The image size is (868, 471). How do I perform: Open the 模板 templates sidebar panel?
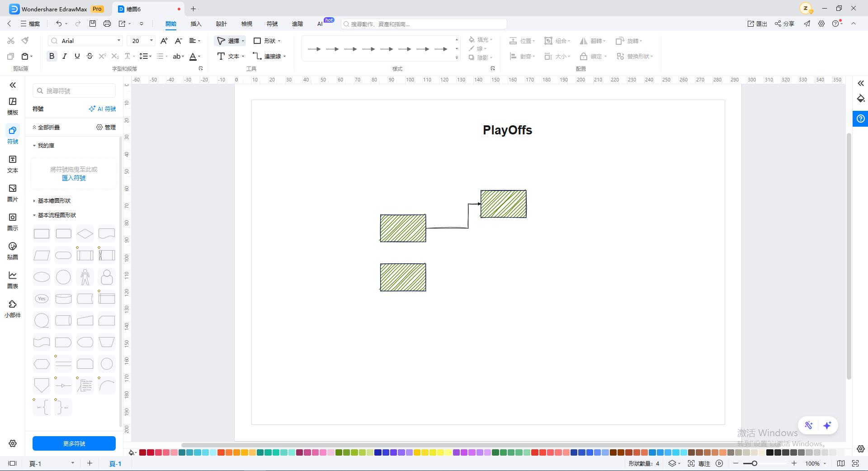point(13,106)
